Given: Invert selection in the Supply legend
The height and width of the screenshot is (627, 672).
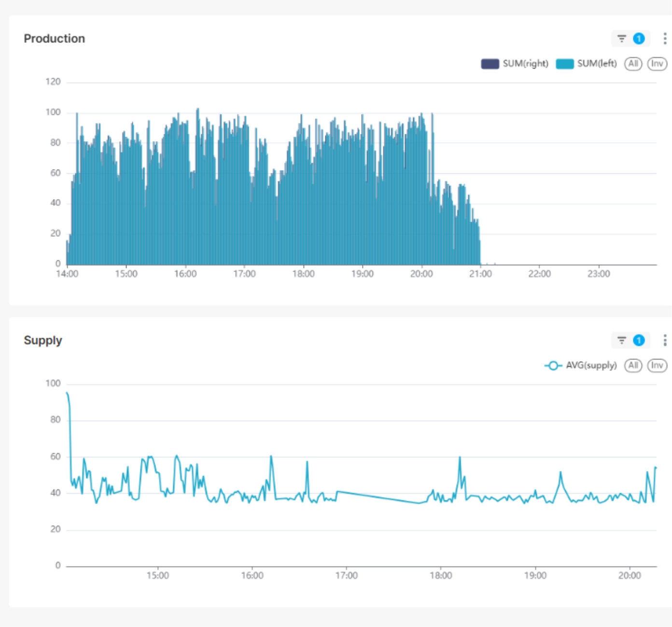Looking at the screenshot, I should click(657, 366).
